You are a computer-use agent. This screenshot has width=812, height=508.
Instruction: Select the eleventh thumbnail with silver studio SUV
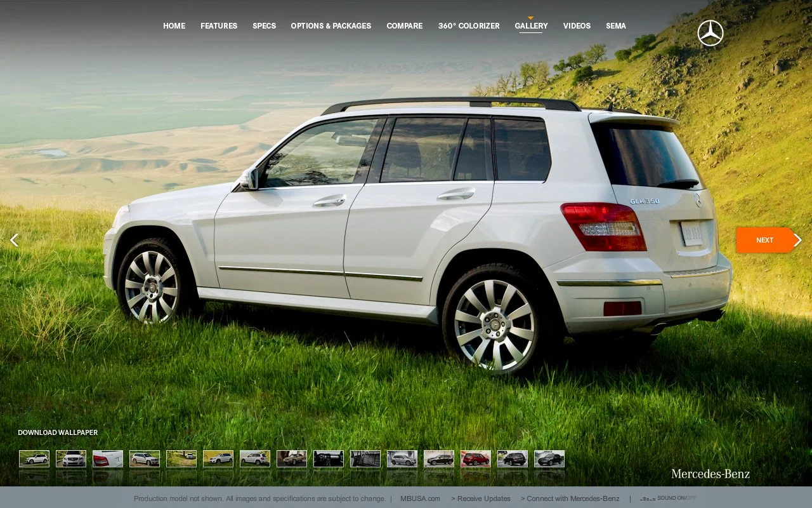click(x=402, y=458)
